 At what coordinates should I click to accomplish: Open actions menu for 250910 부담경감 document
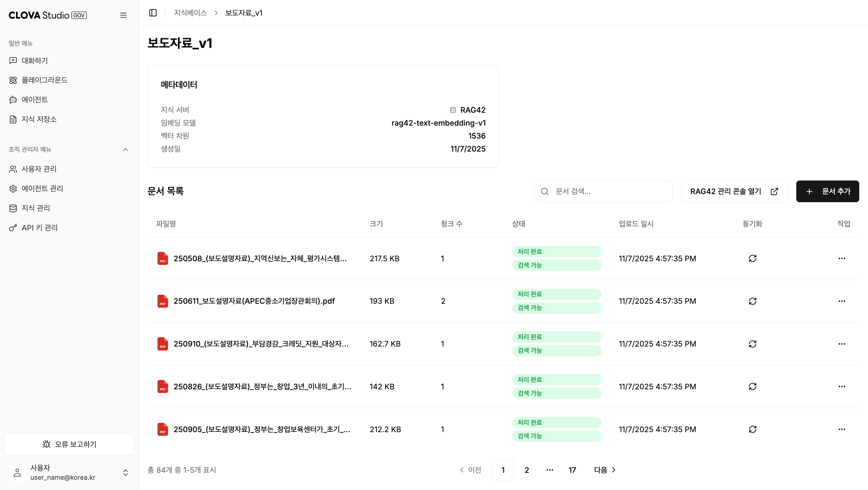point(841,344)
